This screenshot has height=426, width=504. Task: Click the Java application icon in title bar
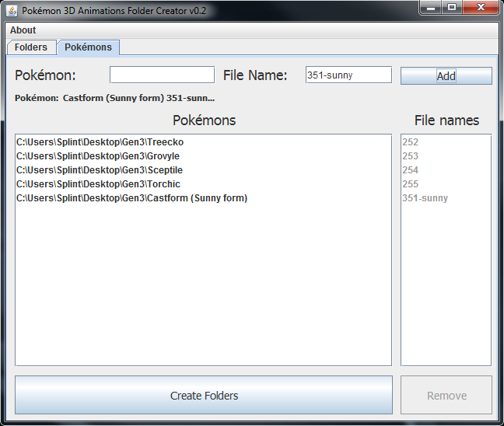pos(12,11)
